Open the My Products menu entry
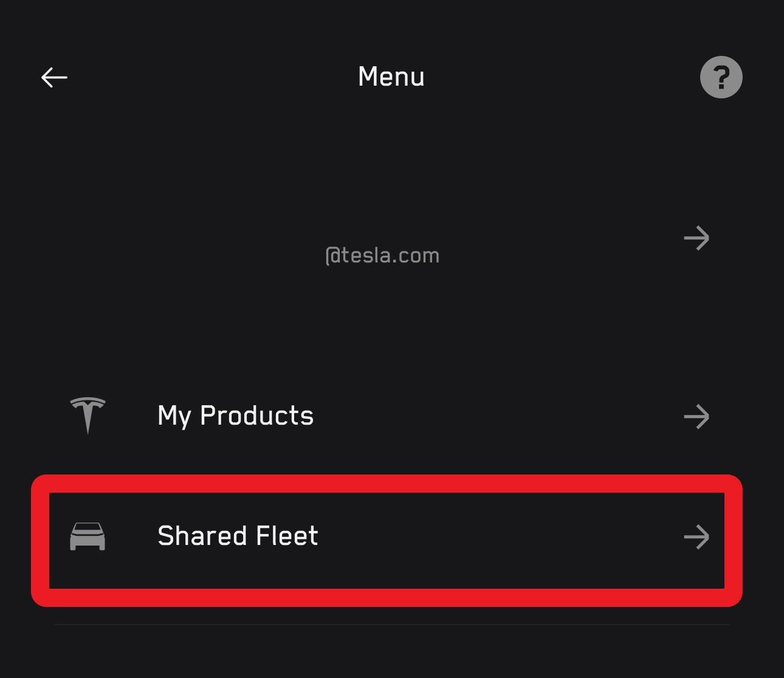 pyautogui.click(x=235, y=416)
